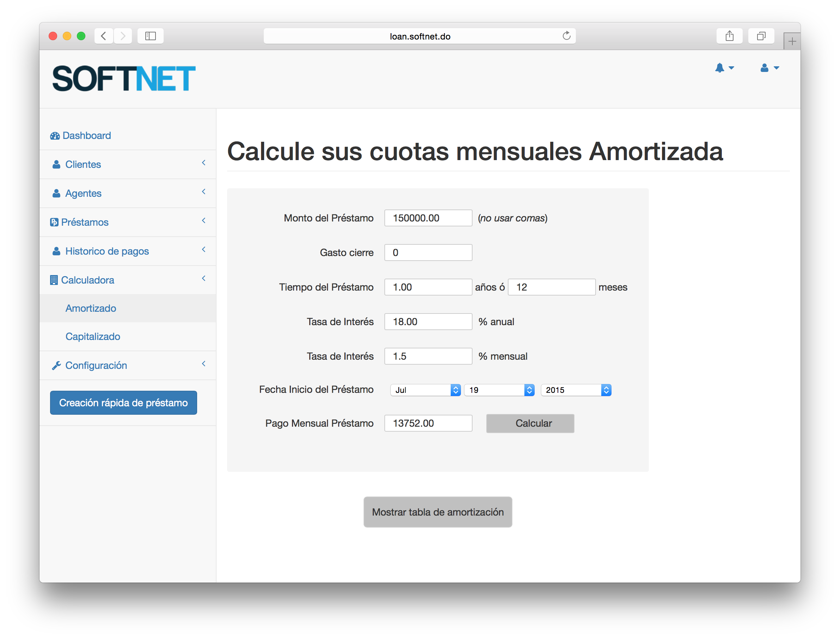
Task: Click the show all tabs icon
Action: tap(761, 36)
